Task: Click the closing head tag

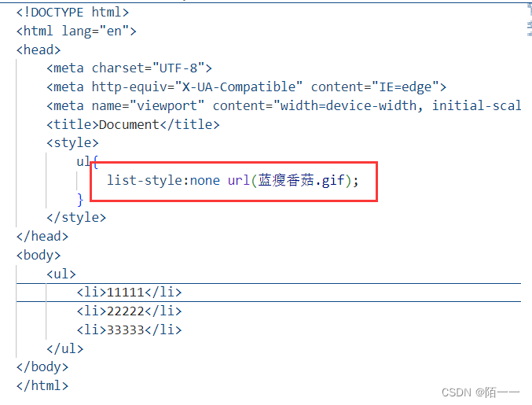Action: click(x=42, y=236)
